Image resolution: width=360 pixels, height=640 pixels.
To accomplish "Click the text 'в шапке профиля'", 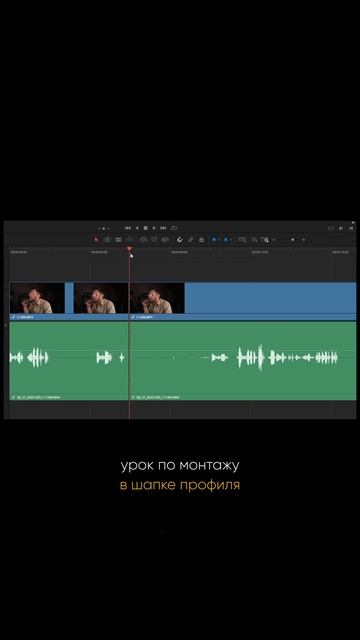I will (x=180, y=485).
